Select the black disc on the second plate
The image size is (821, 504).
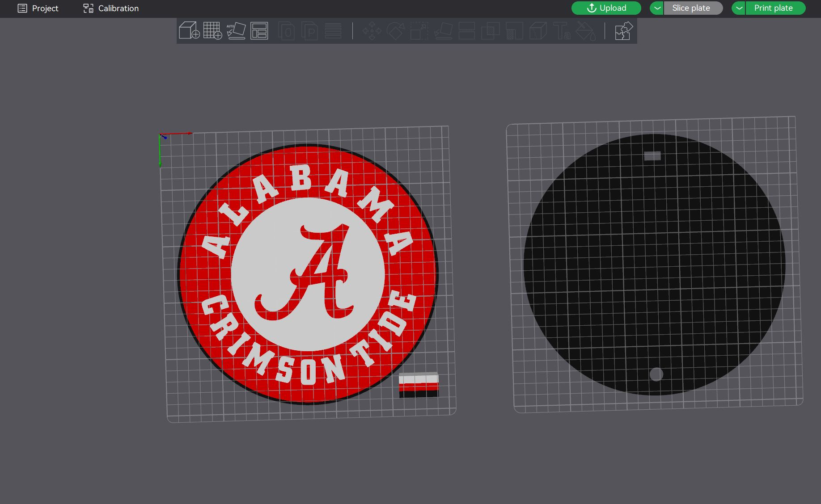coord(654,265)
